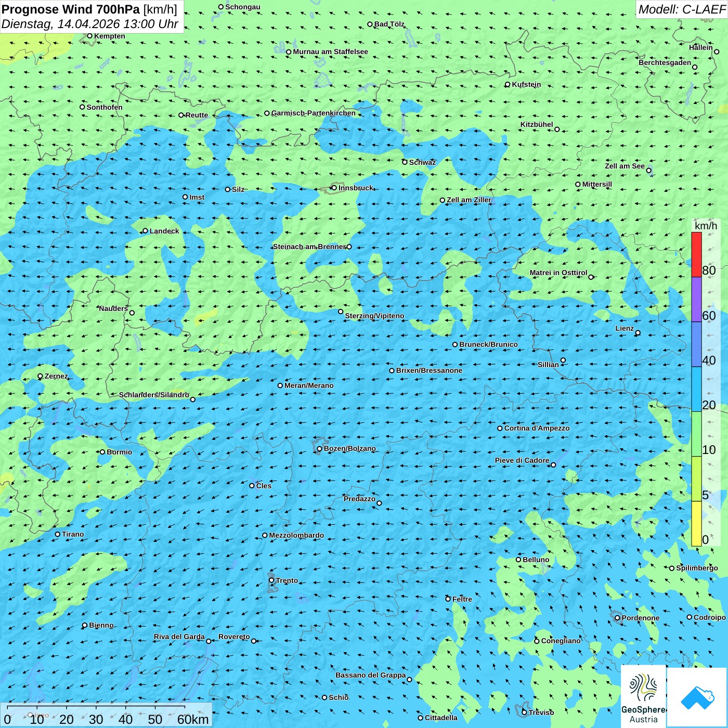Viewport: 728px width, 728px height.
Task: Select the Lienz city label
Action: (x=625, y=328)
